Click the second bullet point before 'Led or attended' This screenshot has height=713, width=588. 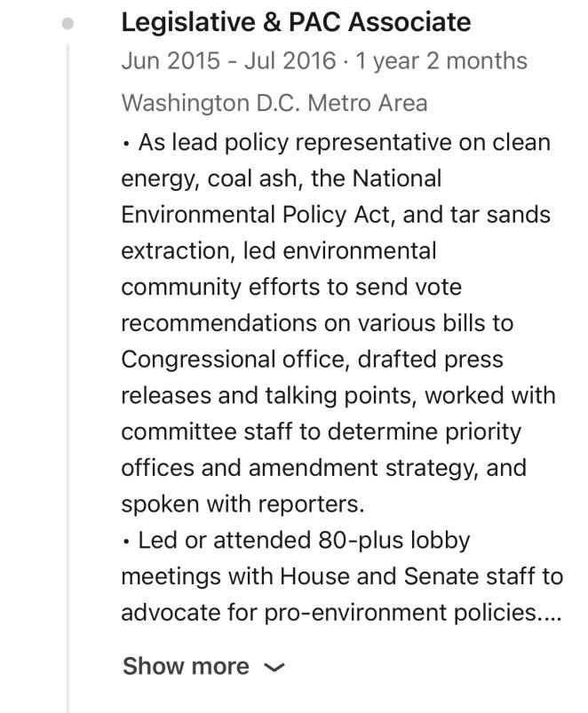(x=126, y=542)
